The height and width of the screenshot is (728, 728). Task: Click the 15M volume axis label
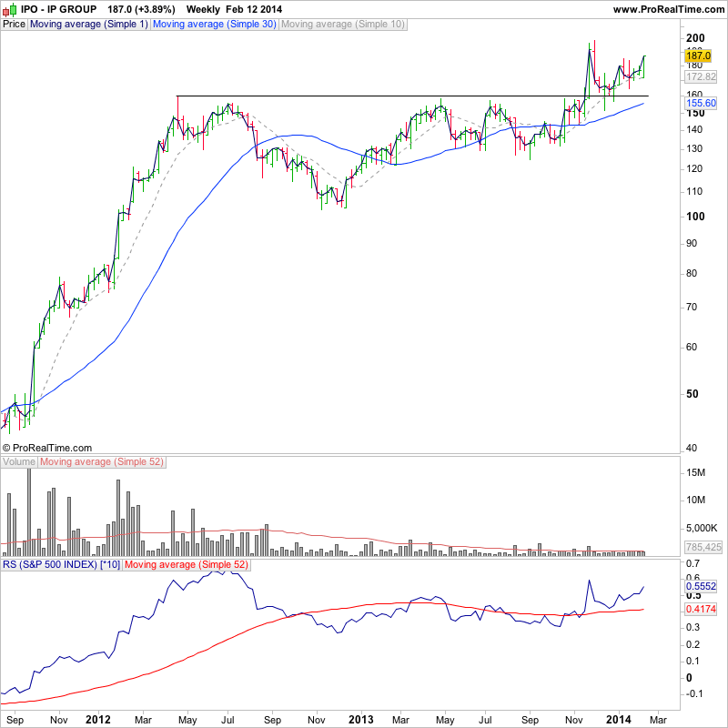tap(695, 472)
